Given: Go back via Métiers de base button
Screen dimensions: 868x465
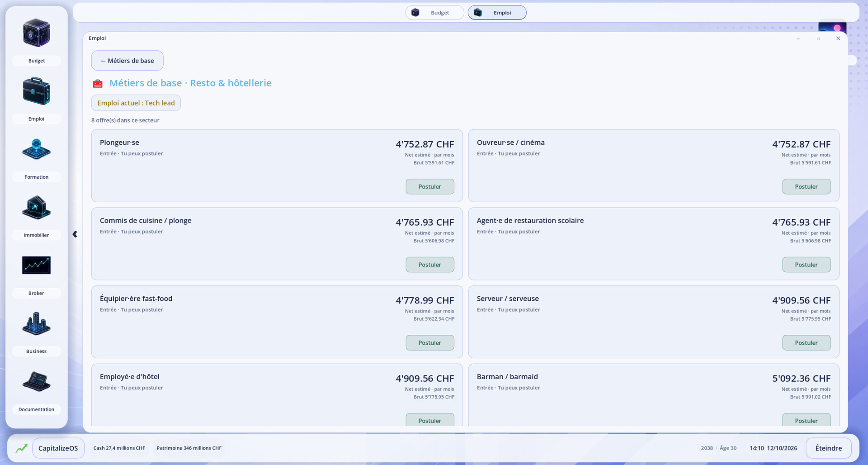Looking at the screenshot, I should [127, 61].
